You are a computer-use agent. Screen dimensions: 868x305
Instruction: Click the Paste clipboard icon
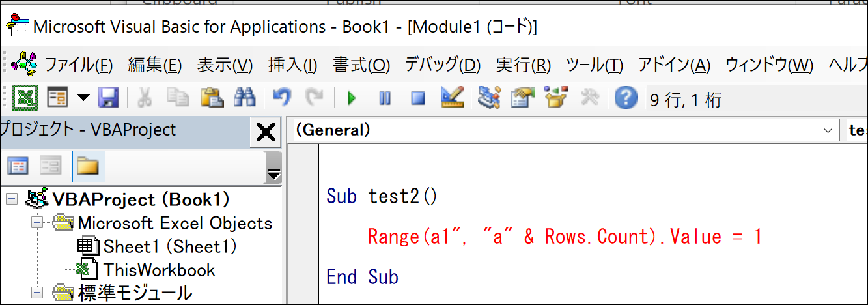coord(212,99)
